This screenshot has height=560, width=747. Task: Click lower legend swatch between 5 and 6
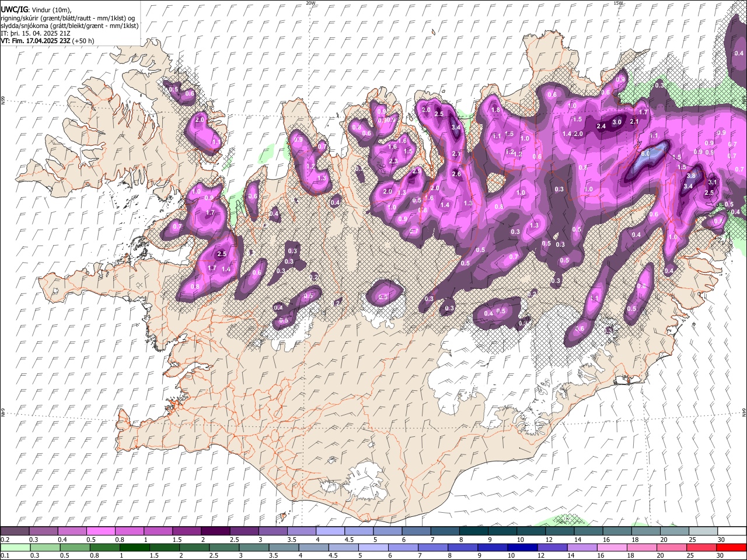point(373,548)
